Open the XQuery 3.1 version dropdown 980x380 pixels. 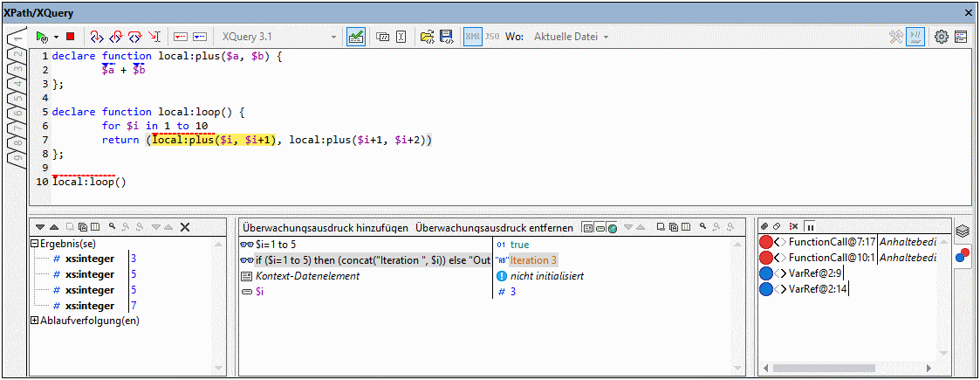(x=278, y=37)
